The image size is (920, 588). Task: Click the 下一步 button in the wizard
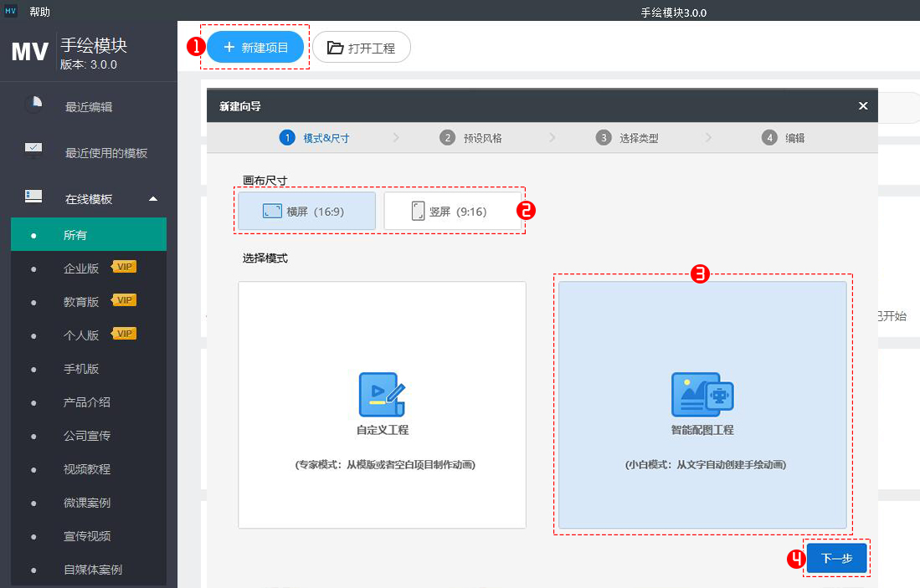pyautogui.click(x=836, y=558)
